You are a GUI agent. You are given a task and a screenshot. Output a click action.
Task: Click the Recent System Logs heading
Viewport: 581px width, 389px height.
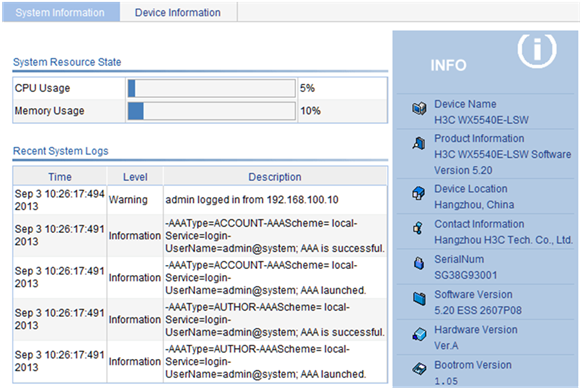click(x=61, y=151)
